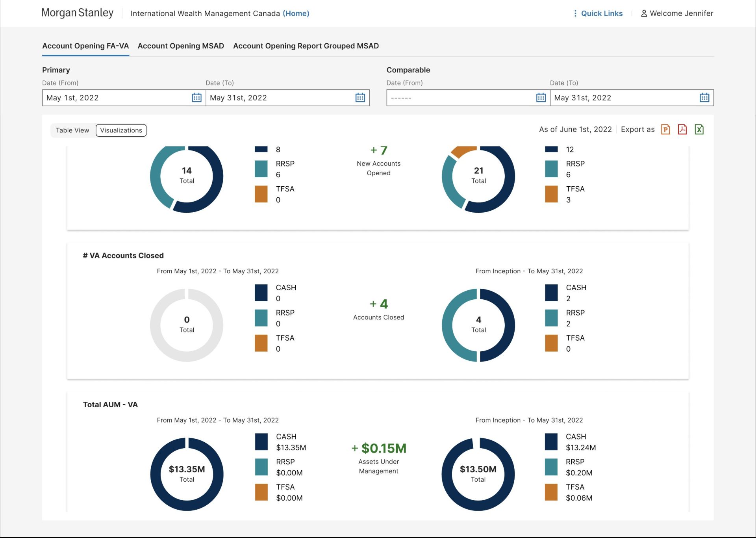Click empty Comparable Date From field

point(468,98)
